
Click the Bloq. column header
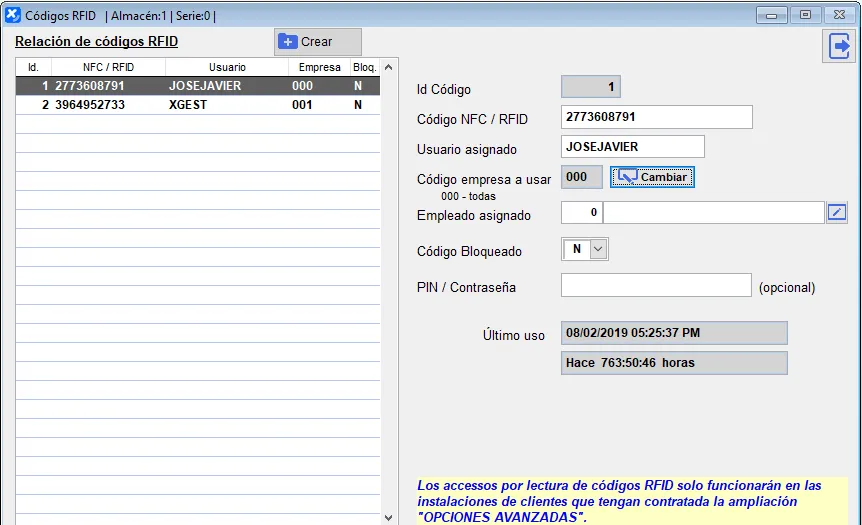pos(364,68)
